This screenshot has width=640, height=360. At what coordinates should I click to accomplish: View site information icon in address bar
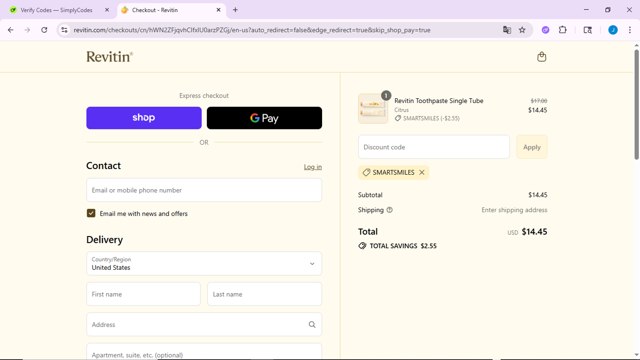coord(64,30)
